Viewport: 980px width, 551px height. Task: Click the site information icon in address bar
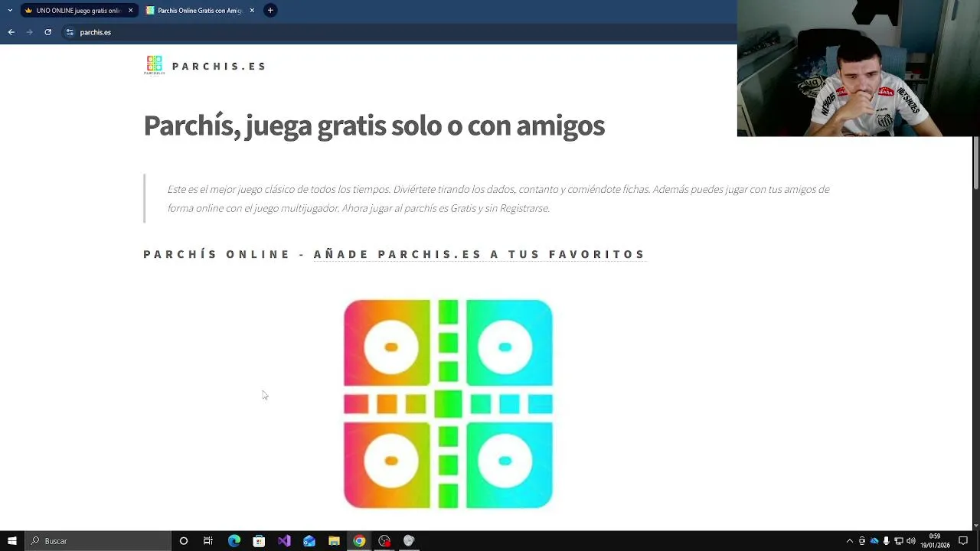(70, 32)
